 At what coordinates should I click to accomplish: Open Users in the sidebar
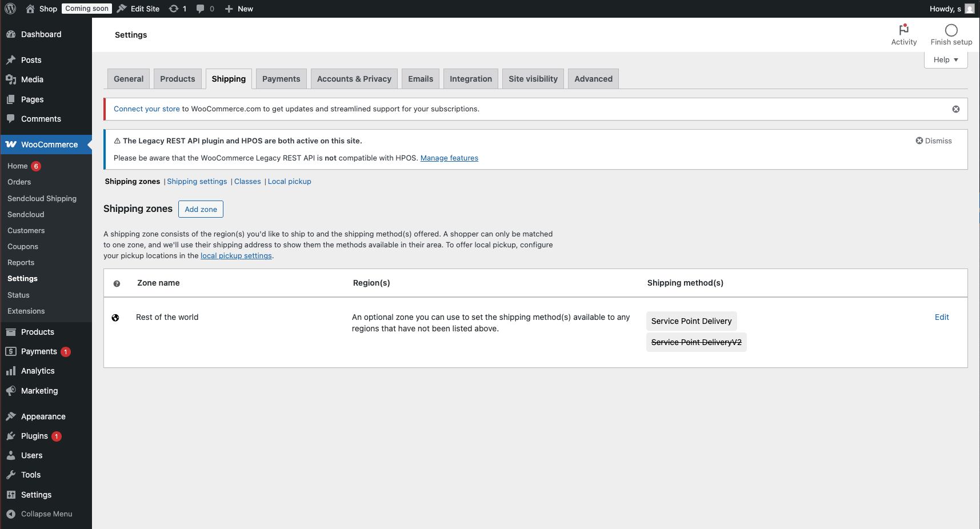point(32,455)
